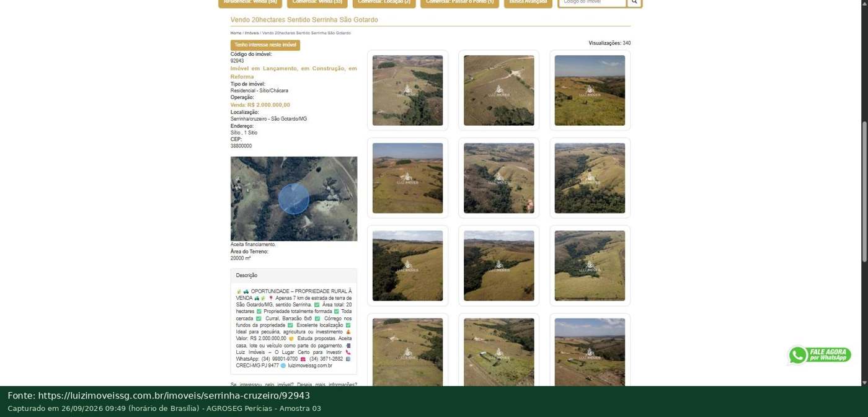Open the middle photo in the second gallery row

point(498,178)
